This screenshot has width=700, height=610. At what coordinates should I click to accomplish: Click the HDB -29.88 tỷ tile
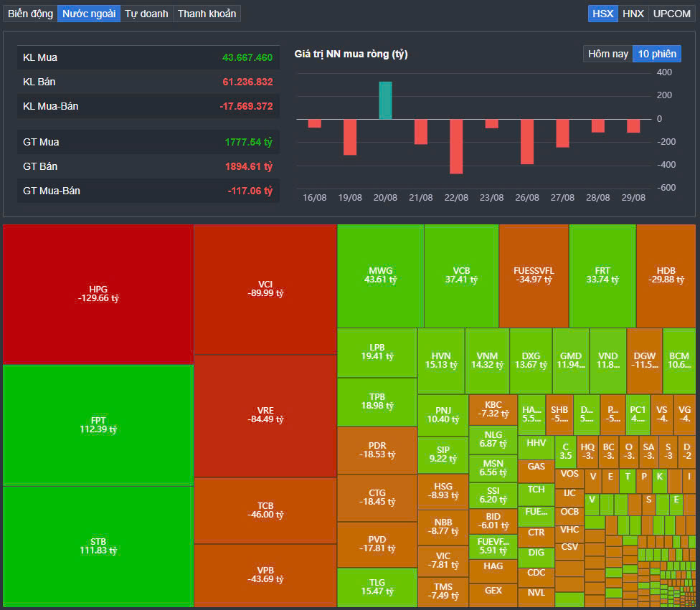pos(666,275)
